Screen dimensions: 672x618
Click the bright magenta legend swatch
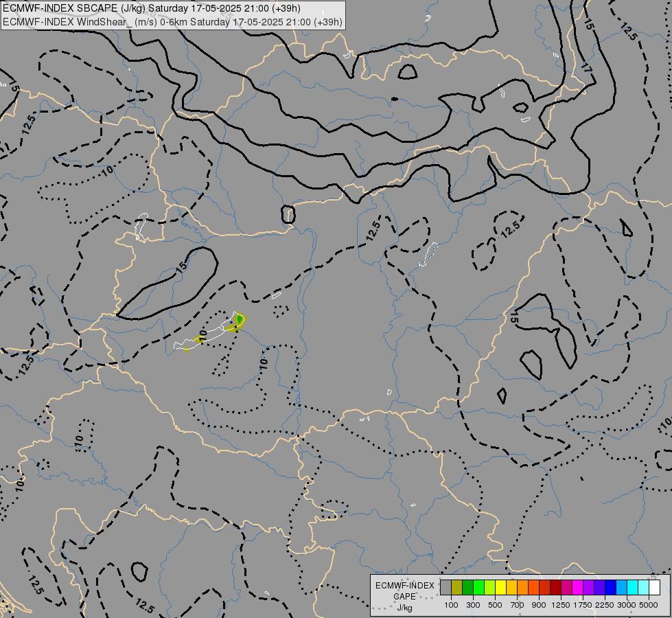pos(578,588)
